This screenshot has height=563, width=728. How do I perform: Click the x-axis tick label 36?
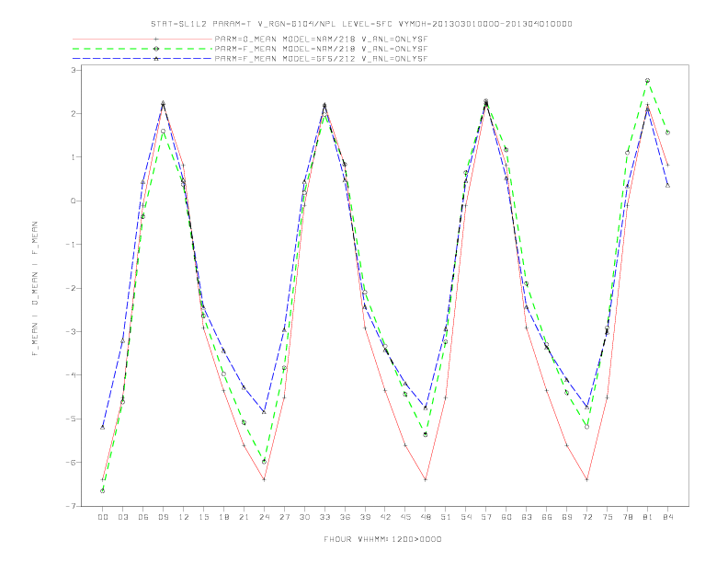pyautogui.click(x=345, y=517)
